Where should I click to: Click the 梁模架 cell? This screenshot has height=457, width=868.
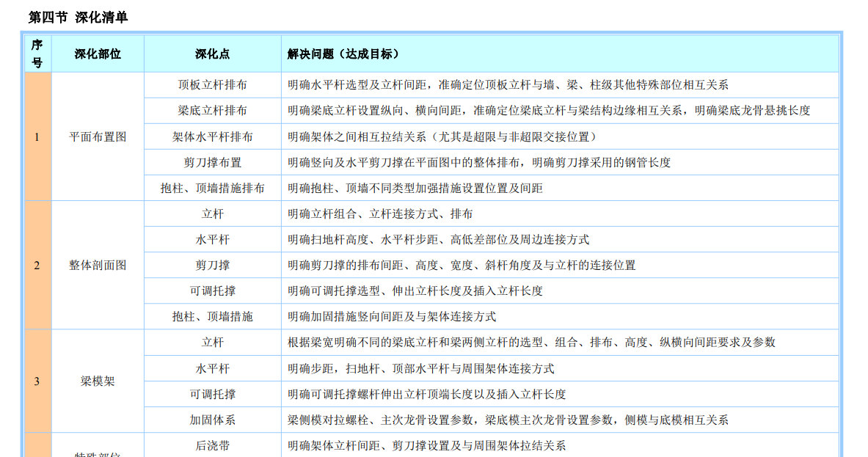pos(98,381)
